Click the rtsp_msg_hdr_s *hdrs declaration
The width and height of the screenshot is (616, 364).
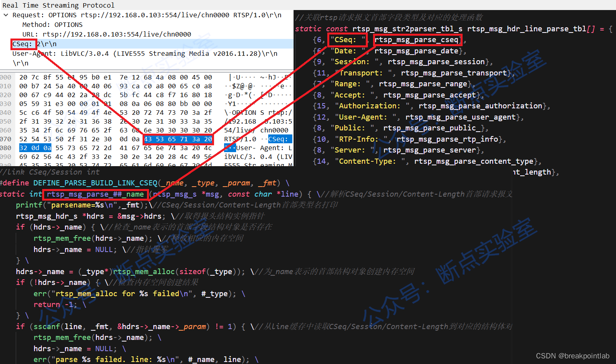(91, 216)
